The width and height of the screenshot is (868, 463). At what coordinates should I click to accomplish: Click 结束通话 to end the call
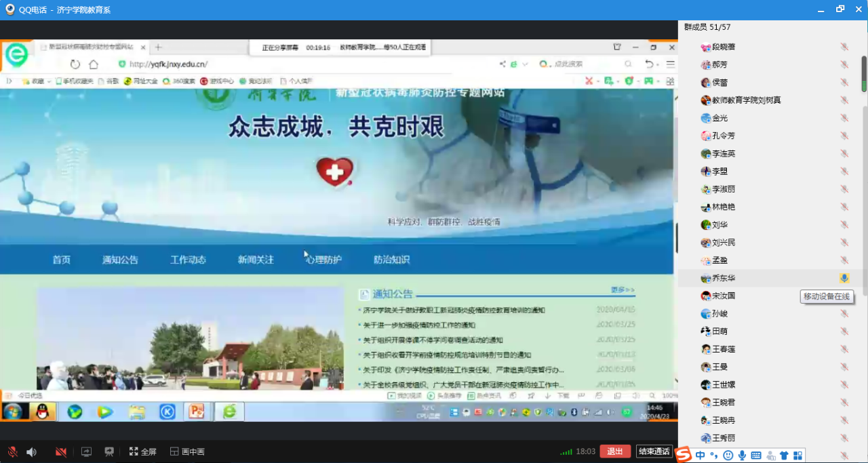654,451
